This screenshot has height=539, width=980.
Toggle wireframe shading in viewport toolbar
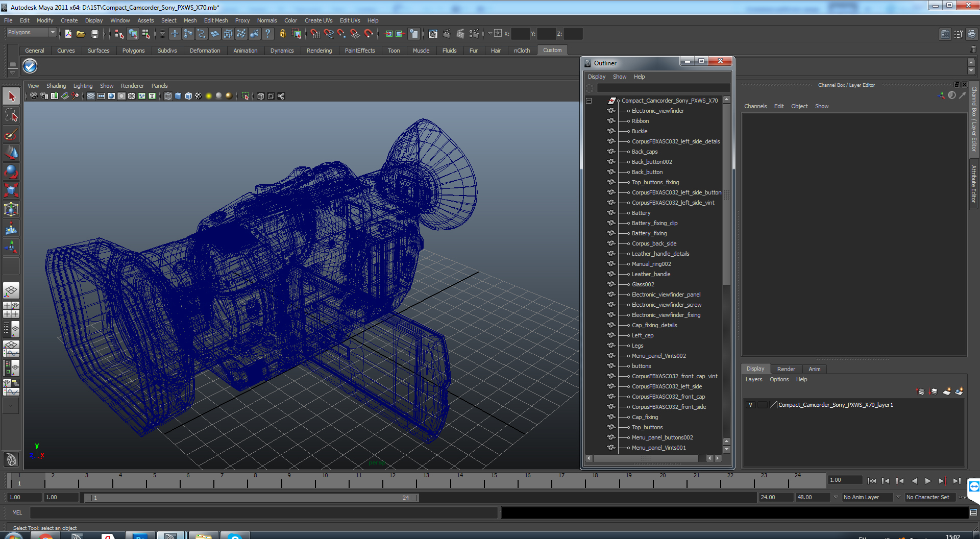(x=168, y=96)
